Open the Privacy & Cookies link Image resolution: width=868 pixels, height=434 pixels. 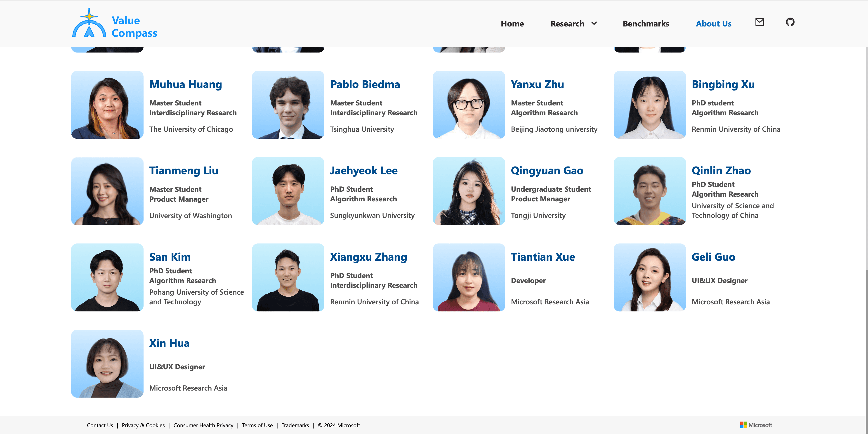[x=143, y=425]
